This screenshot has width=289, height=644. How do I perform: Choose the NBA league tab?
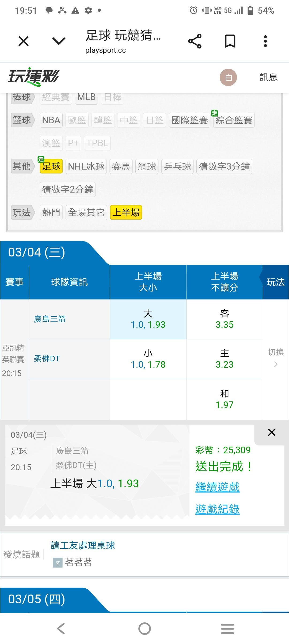click(x=51, y=120)
